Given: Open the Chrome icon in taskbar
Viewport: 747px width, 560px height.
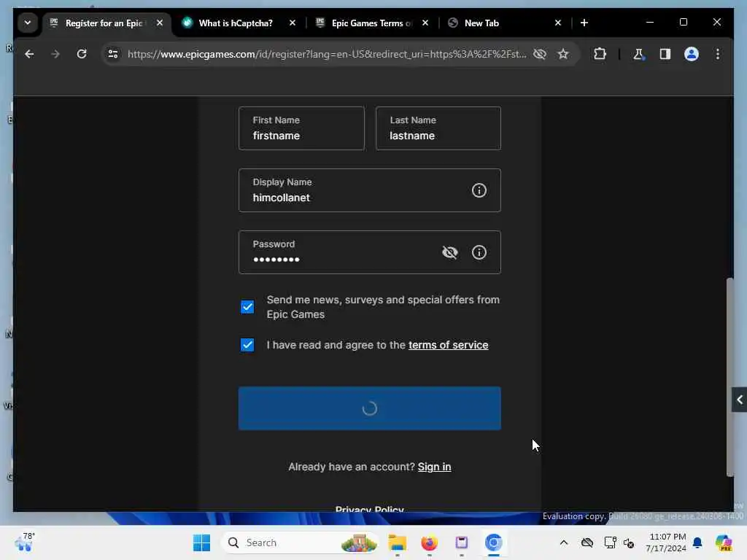Looking at the screenshot, I should (494, 542).
